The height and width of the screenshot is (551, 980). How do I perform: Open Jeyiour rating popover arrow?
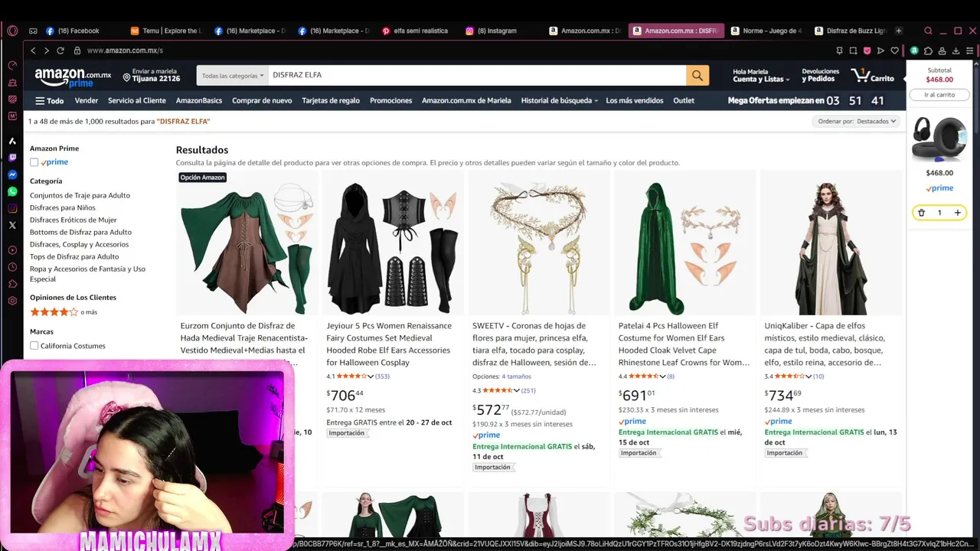point(371,377)
